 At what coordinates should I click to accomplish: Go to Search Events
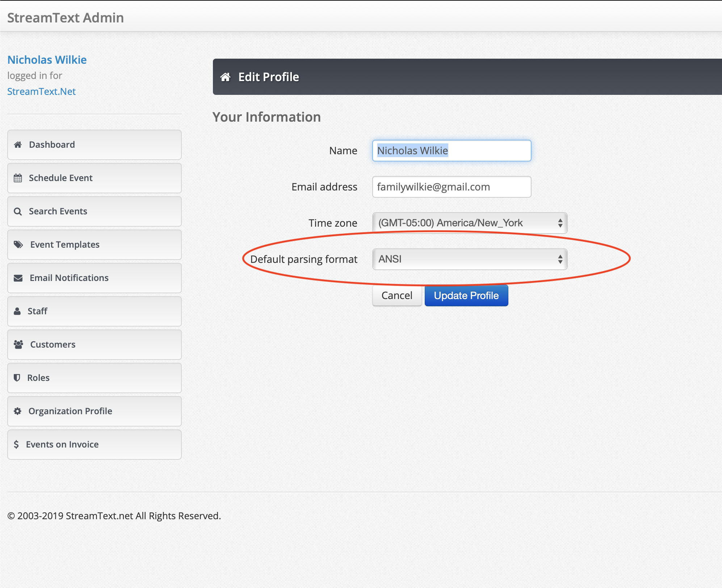[95, 211]
